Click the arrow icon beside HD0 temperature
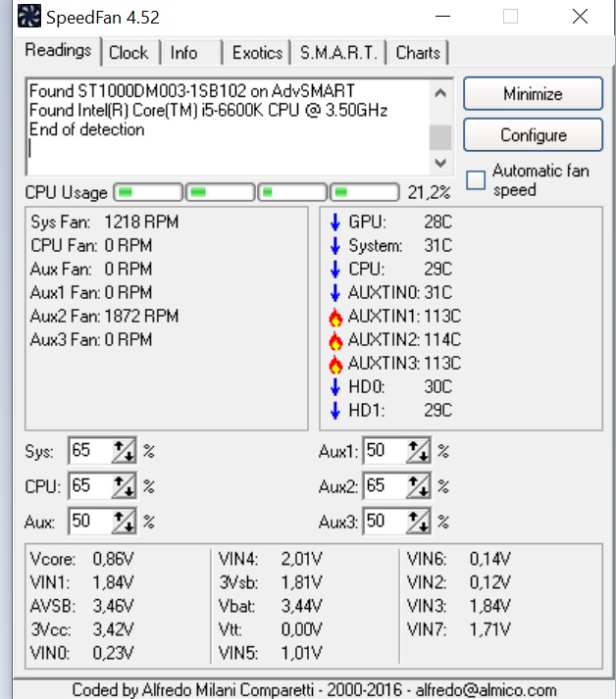 (335, 386)
